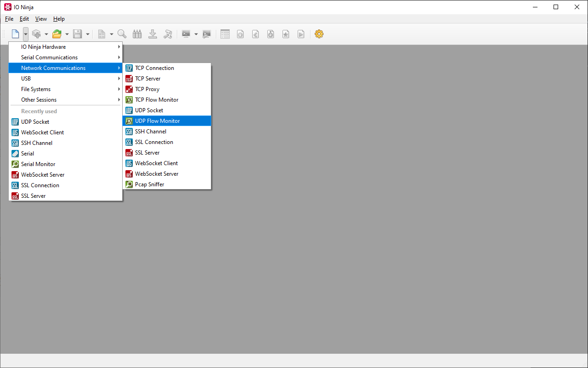Open recently used UDP Socket
This screenshot has height=368, width=588.
[x=66, y=122]
